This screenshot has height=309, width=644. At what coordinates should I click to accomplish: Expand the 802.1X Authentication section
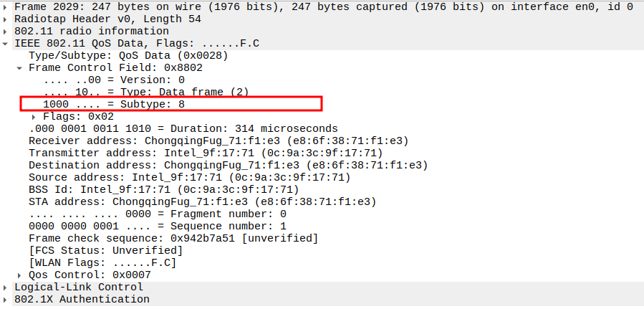click(7, 299)
